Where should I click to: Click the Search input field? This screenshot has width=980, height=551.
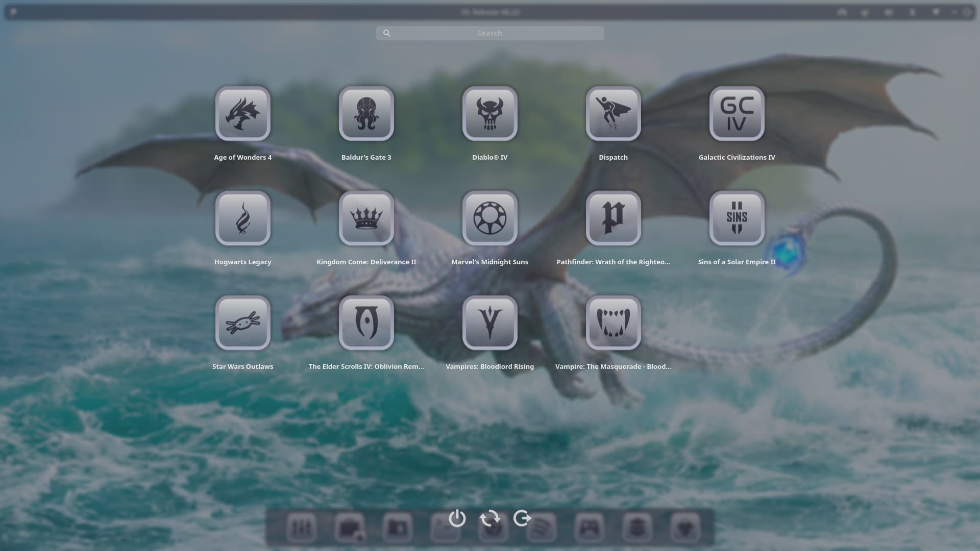pyautogui.click(x=489, y=33)
